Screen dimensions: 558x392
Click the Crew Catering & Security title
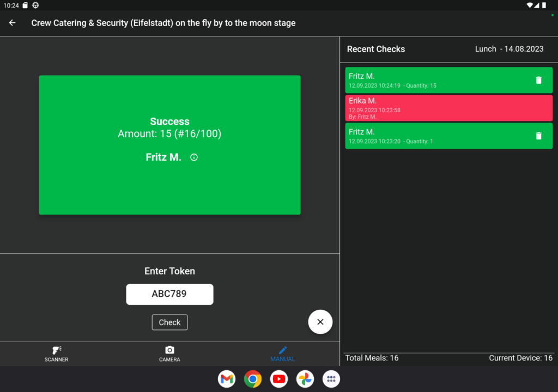163,23
